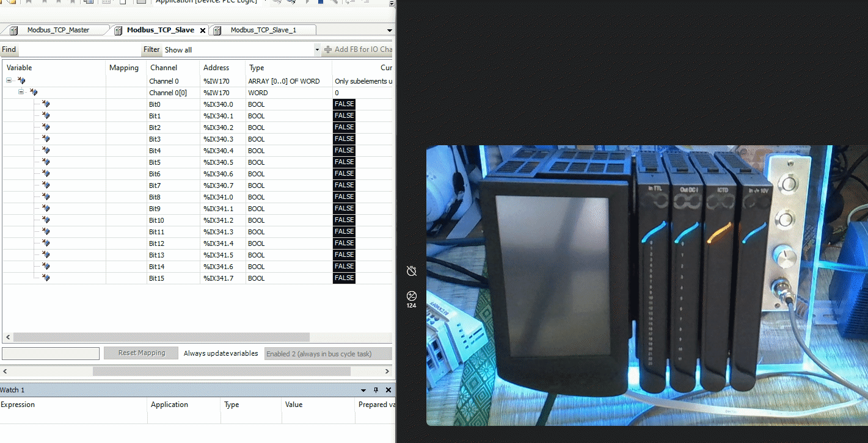The image size is (868, 443).
Task: Click the Application column header in Watch 1
Action: point(184,405)
